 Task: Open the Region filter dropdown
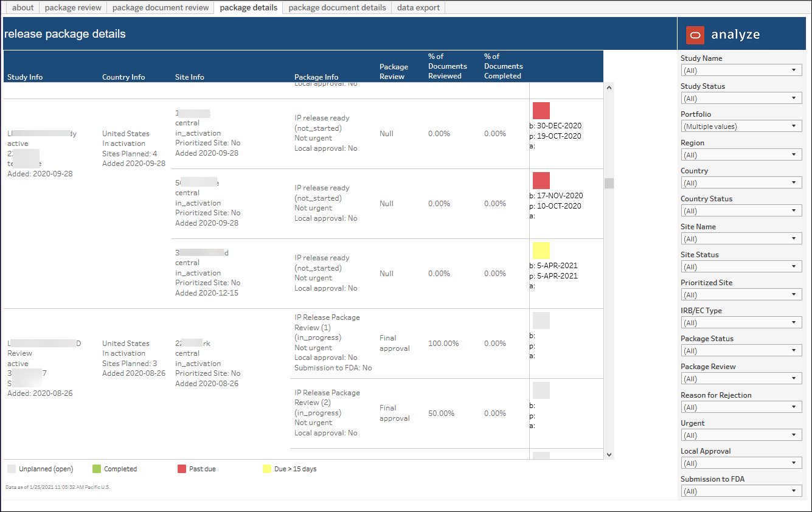(x=742, y=155)
